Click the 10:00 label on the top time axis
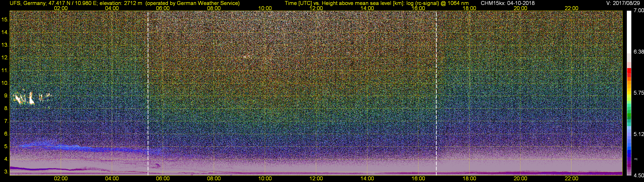 click(x=265, y=8)
